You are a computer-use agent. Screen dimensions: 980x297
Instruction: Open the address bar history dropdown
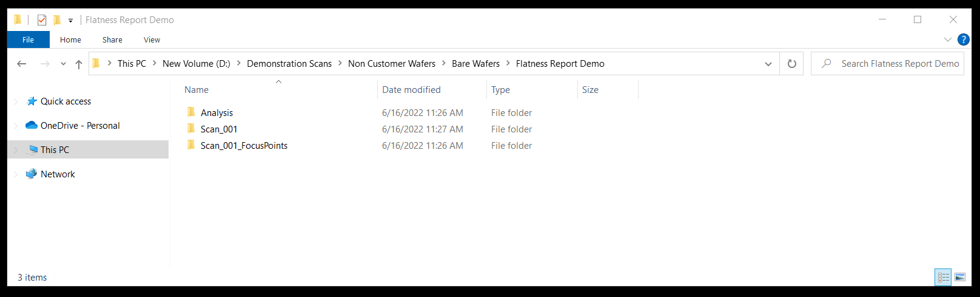tap(768, 64)
